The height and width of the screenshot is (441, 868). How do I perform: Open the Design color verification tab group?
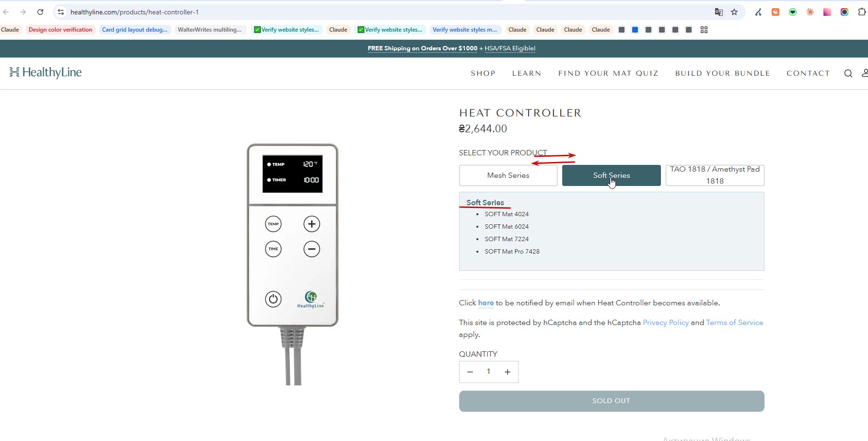click(x=60, y=30)
